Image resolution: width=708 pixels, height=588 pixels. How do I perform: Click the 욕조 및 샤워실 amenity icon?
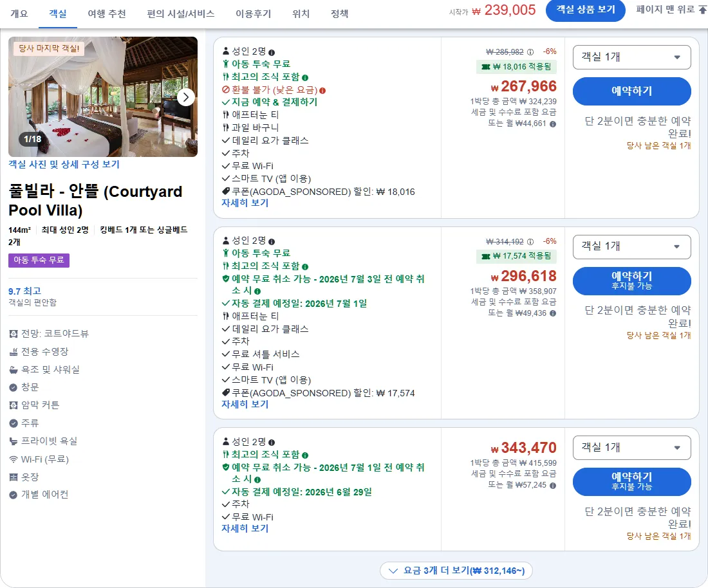[14, 369]
